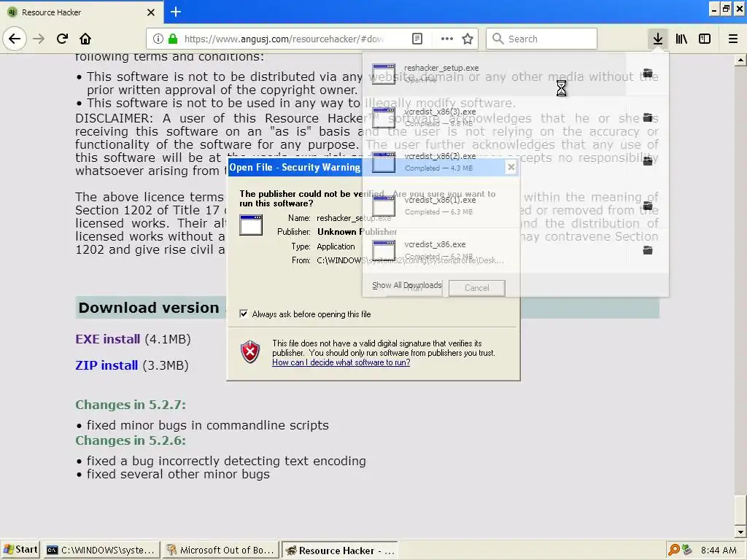Show site information icon in address bar
The height and width of the screenshot is (560, 747).
[158, 39]
